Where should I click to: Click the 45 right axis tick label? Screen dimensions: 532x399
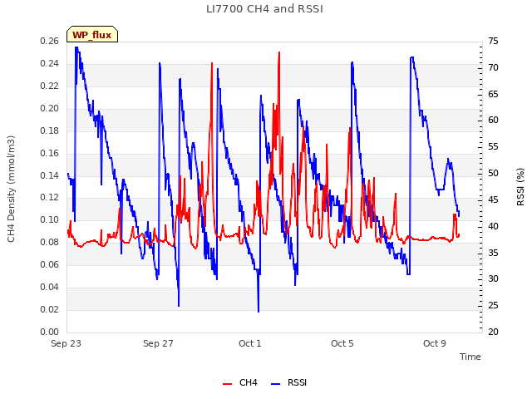(x=493, y=199)
